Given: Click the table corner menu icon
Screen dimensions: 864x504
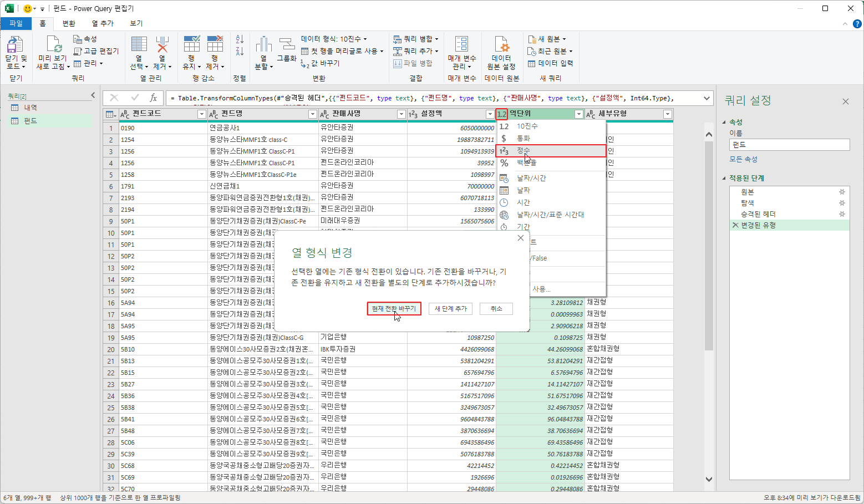Looking at the screenshot, I should 111,114.
